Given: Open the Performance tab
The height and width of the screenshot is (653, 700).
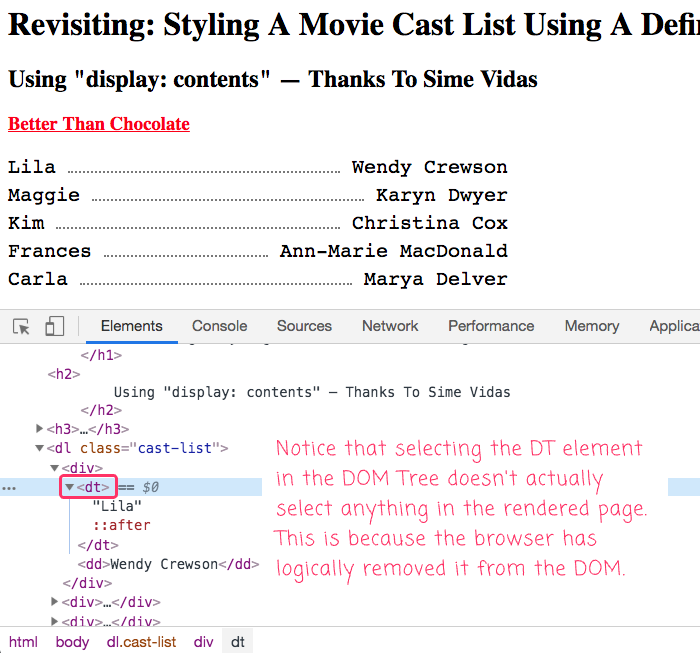Looking at the screenshot, I should pos(491,326).
